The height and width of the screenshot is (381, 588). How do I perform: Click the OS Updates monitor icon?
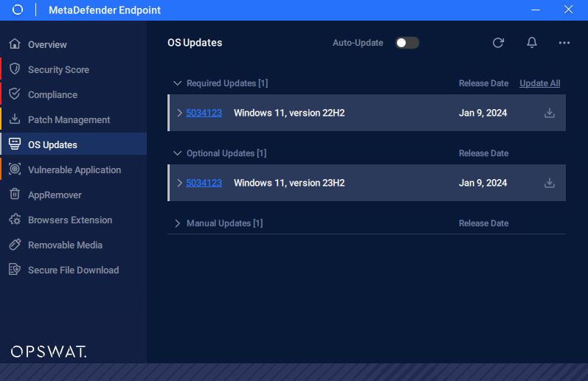click(x=15, y=144)
